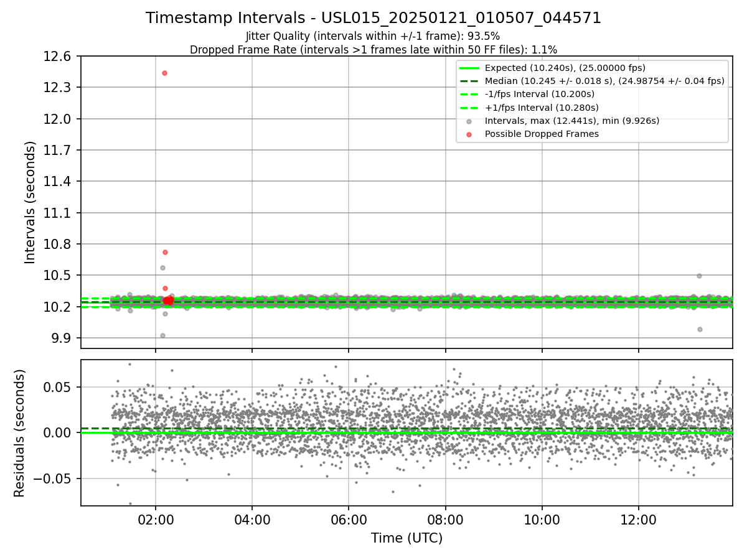This screenshot has height=560, width=747.
Task: Click the 04:00 time tick label
Action: (x=252, y=520)
